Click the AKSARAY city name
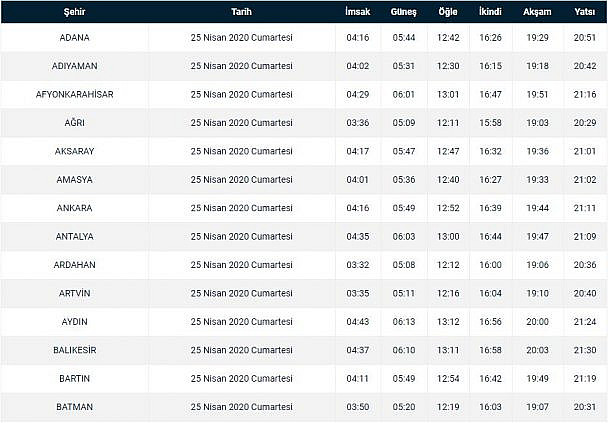 pos(74,151)
